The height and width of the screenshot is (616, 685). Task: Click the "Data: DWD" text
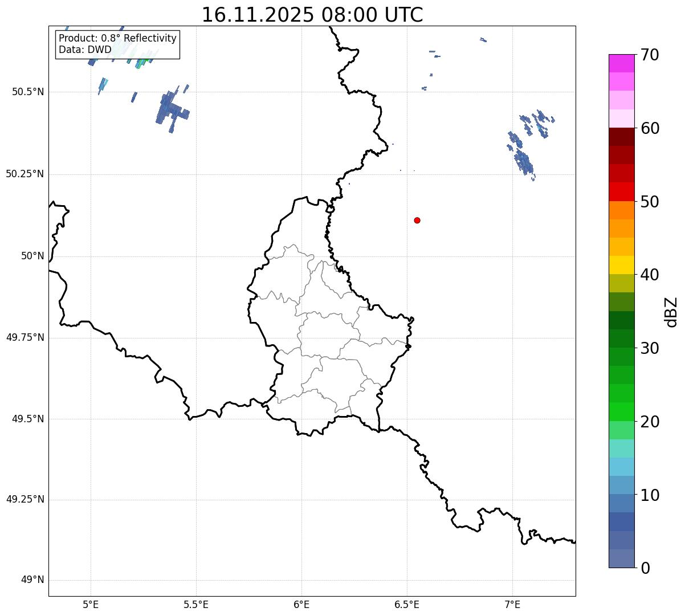[85, 50]
